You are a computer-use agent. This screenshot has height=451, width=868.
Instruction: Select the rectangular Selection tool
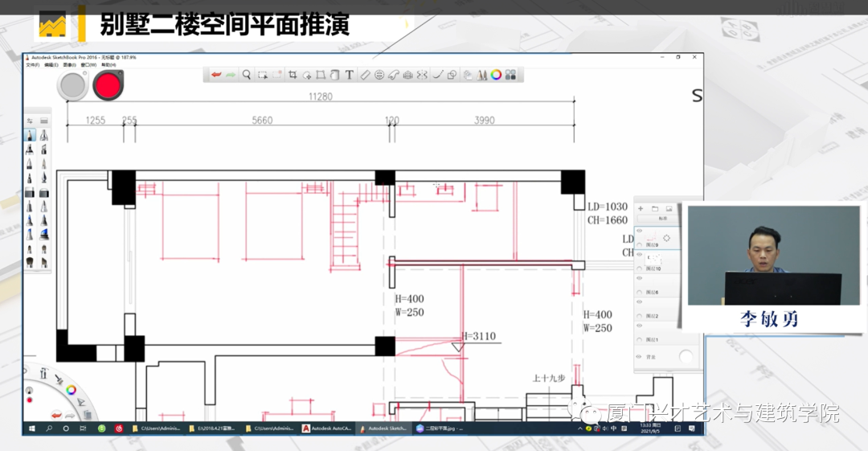coord(262,75)
